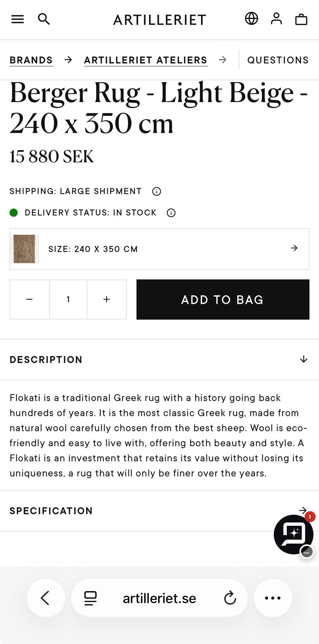Tap the search magnifier icon
Screen dimensions: 319x644
[44, 19]
